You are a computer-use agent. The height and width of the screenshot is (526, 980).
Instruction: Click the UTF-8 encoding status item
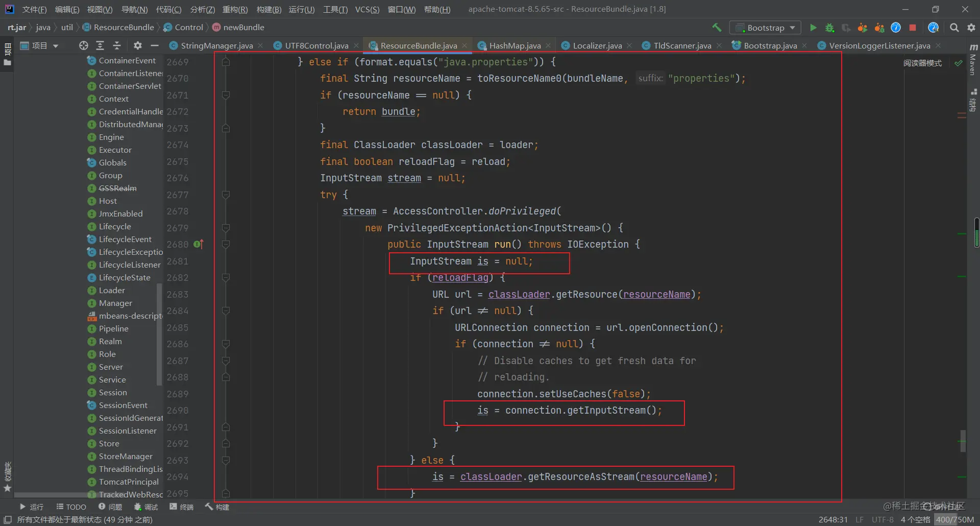click(x=883, y=519)
